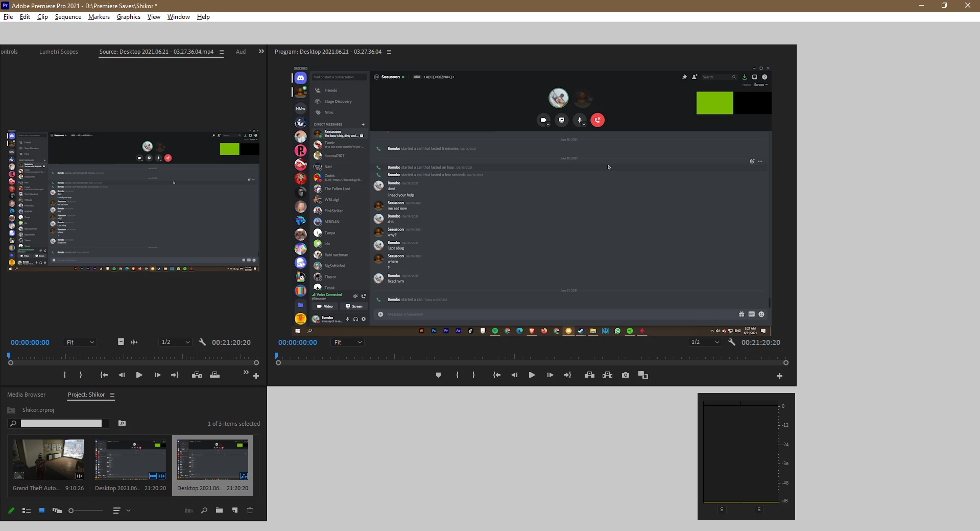This screenshot has height=531, width=980.
Task: Open Source monitor playback resolution 1/2 dropdown
Action: pos(175,342)
